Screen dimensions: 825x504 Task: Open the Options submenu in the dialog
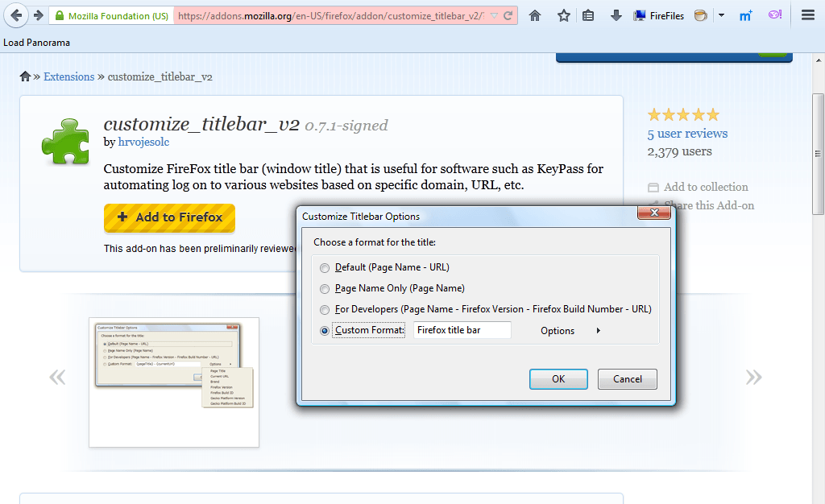click(570, 331)
